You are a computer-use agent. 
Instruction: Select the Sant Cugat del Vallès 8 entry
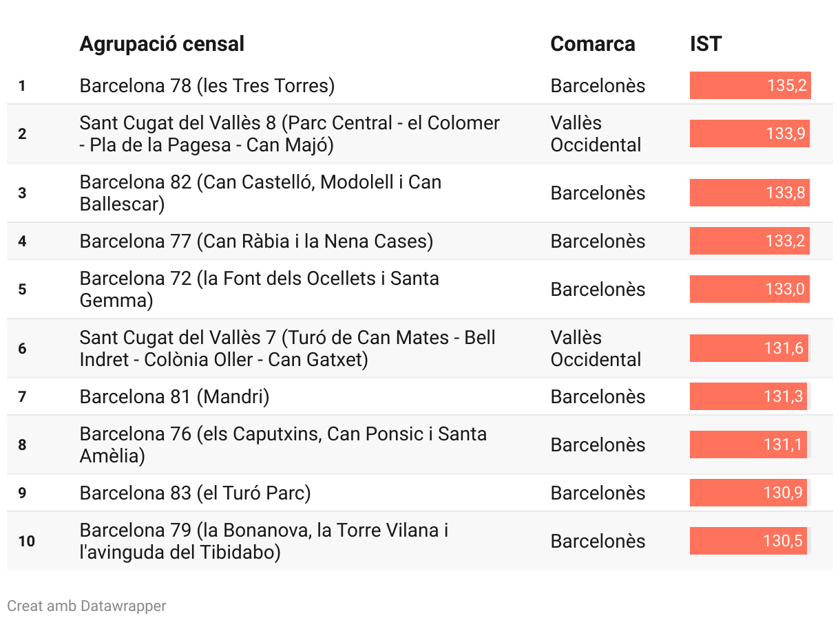tap(289, 133)
